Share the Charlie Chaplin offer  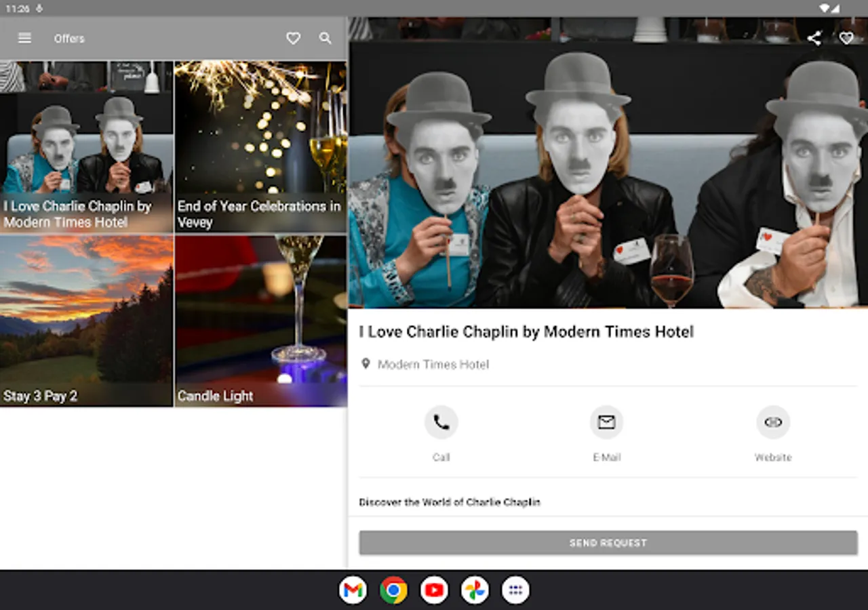814,39
